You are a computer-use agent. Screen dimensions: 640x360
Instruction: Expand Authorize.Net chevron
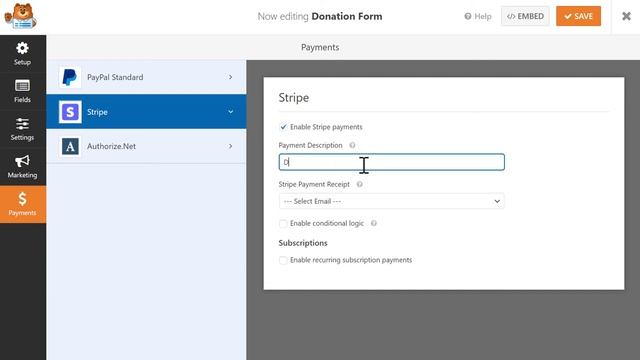(x=231, y=146)
